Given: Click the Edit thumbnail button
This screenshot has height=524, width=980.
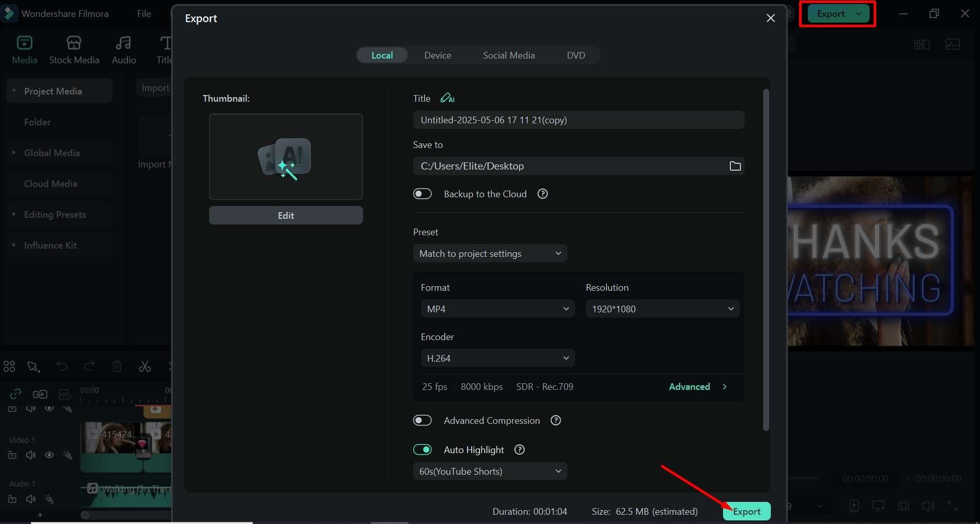Looking at the screenshot, I should click(x=286, y=215).
